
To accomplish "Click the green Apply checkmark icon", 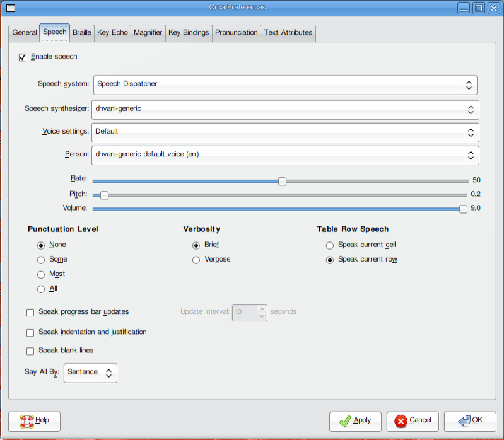I will [345, 420].
